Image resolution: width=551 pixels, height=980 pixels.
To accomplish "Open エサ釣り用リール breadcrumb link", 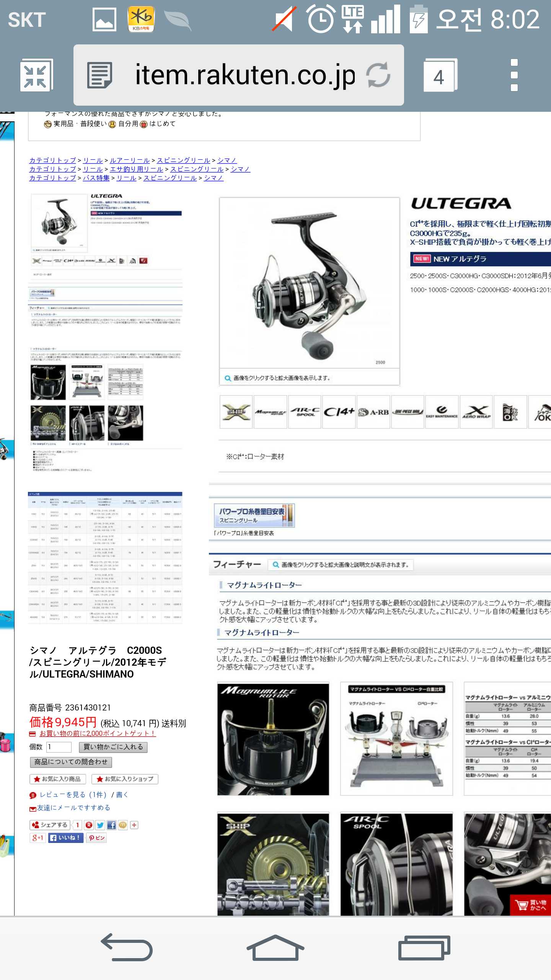I will [x=136, y=169].
